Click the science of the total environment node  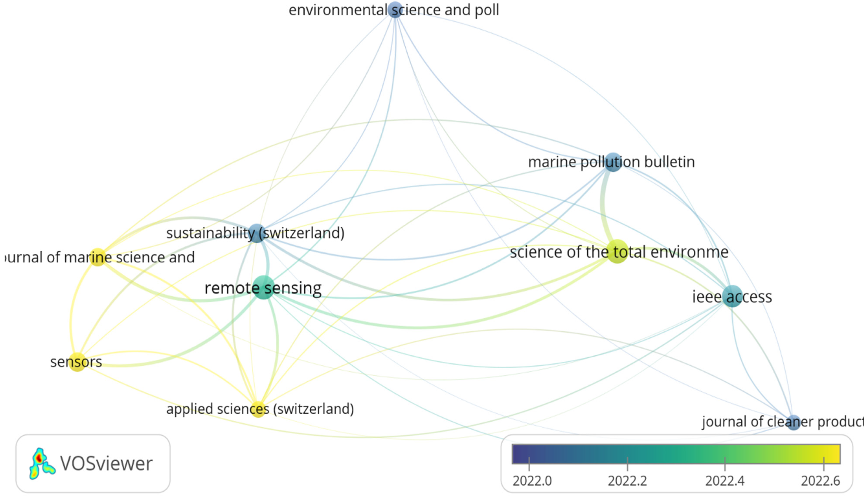(617, 252)
